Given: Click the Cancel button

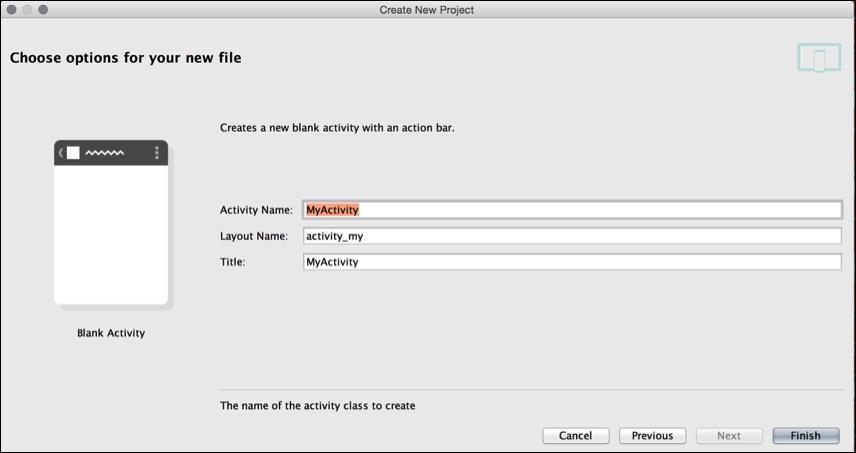Looking at the screenshot, I should click(x=575, y=436).
